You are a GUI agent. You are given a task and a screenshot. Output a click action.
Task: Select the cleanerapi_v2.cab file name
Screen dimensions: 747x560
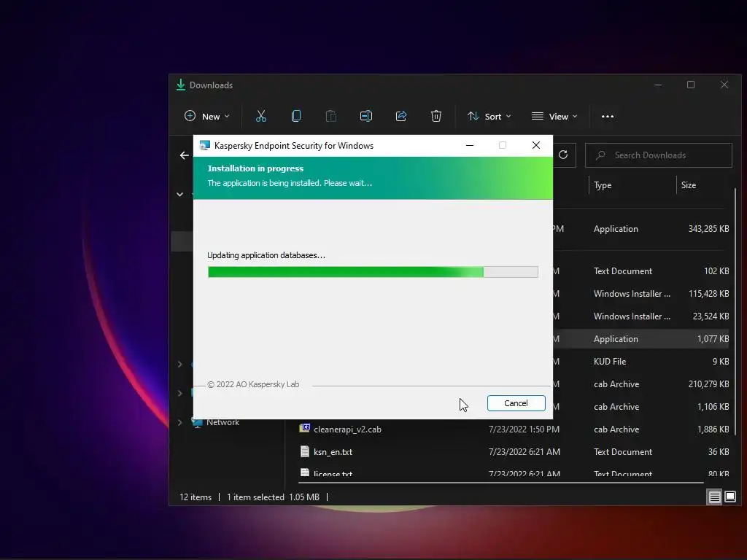point(347,429)
